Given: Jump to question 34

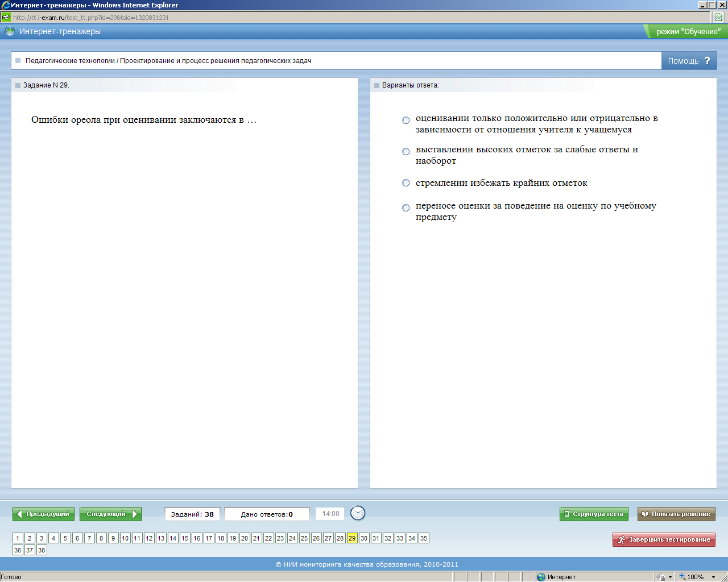Looking at the screenshot, I should pyautogui.click(x=412, y=538).
